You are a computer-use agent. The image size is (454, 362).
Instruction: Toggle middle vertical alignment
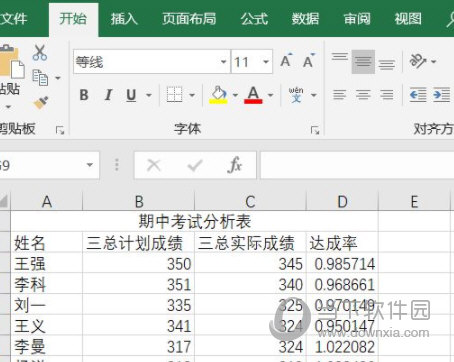363,62
